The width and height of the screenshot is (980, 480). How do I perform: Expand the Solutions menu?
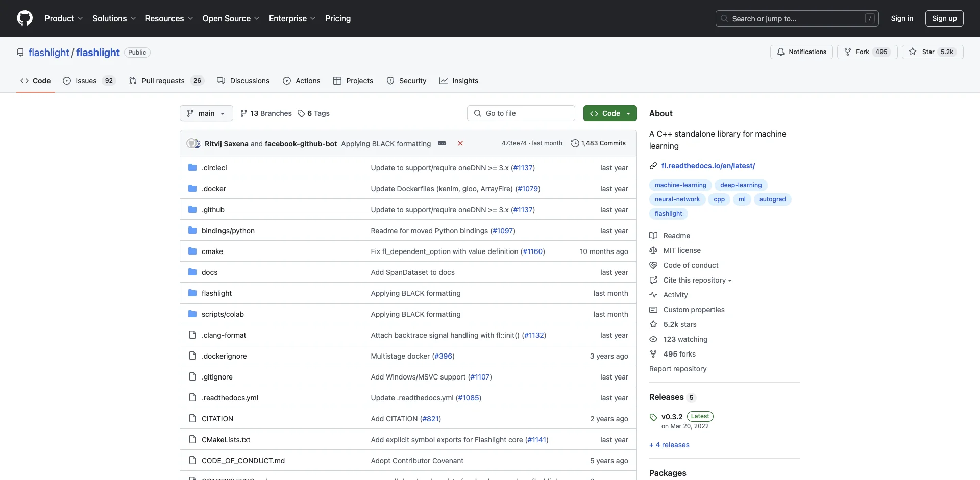(114, 18)
